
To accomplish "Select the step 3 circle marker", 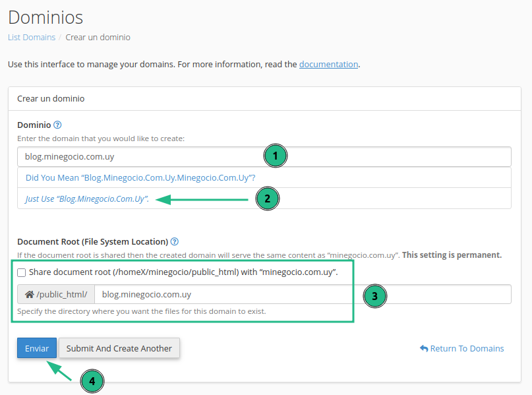I will [374, 296].
